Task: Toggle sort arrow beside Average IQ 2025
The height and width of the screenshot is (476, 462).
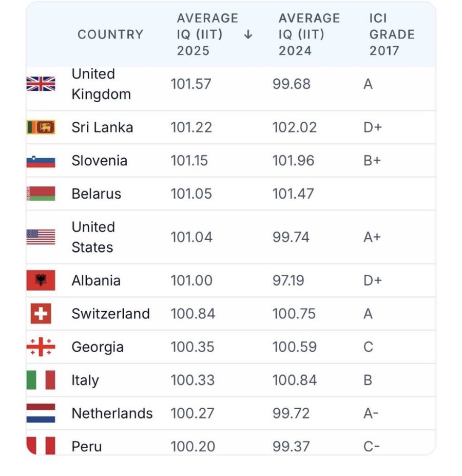Action: 248,34
